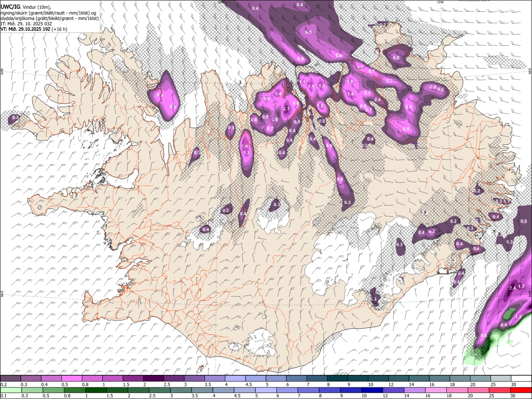Click the '15W' longitude label
The image size is (532, 399).
(x=440, y=2)
